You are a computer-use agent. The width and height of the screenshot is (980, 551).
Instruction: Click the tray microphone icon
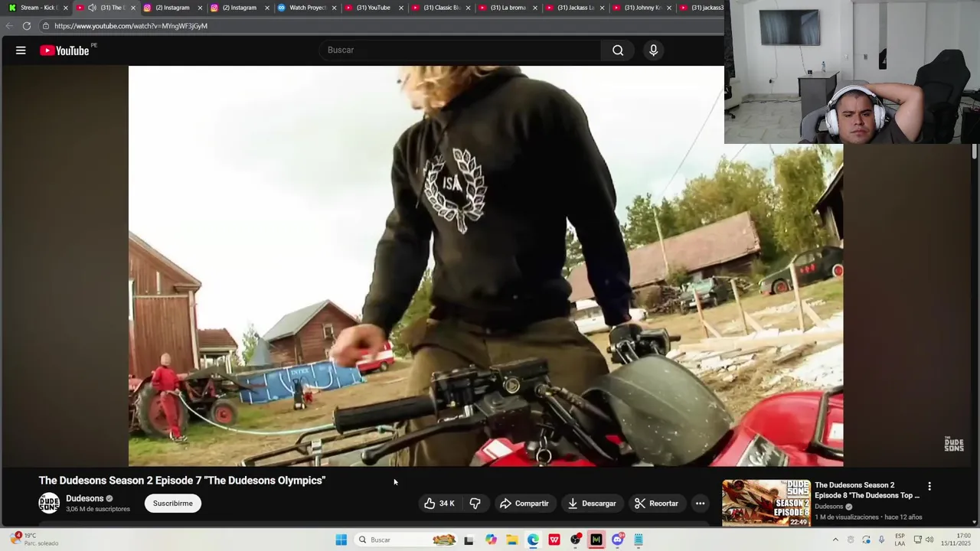coord(881,540)
